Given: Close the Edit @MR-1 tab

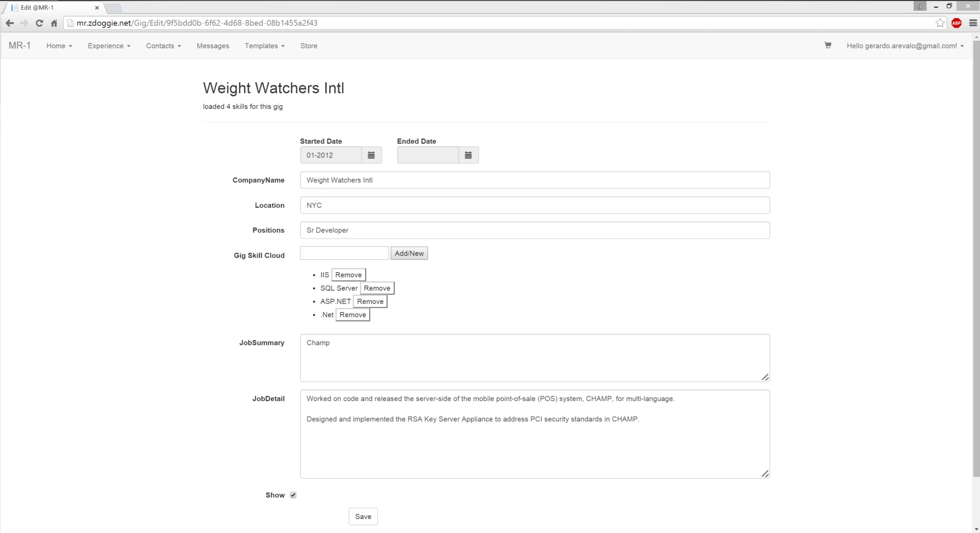Looking at the screenshot, I should pos(97,8).
